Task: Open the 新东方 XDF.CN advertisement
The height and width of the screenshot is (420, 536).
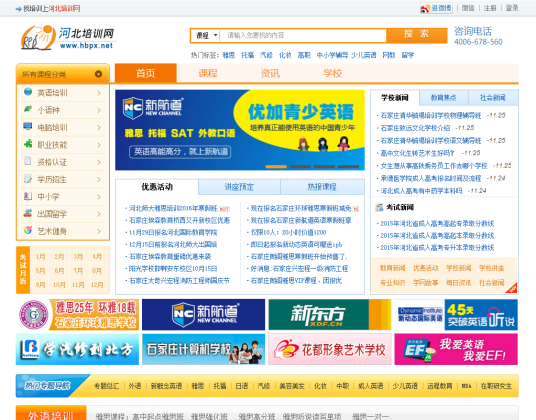Action: (330, 315)
